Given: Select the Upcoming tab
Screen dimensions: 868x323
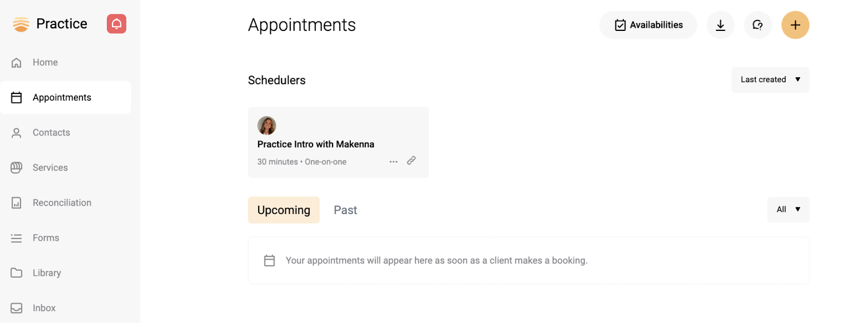Looking at the screenshot, I should point(284,210).
